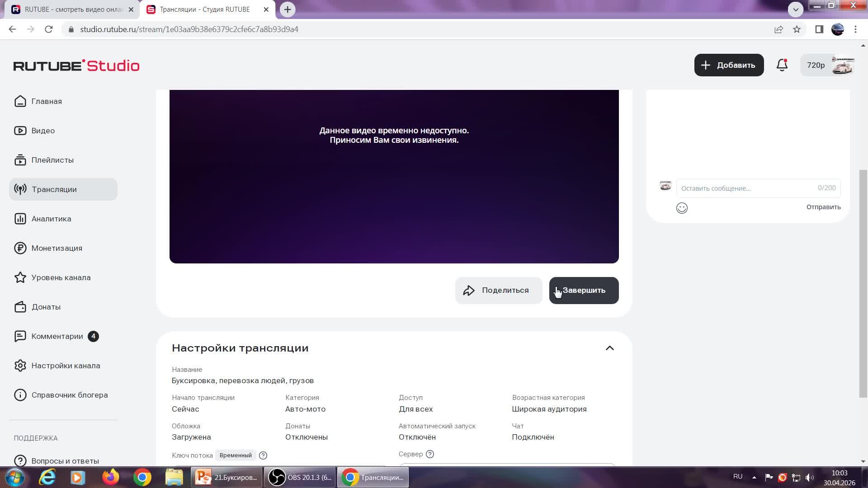The width and height of the screenshot is (868, 488).
Task: Click the notifications bell icon
Action: tap(782, 65)
